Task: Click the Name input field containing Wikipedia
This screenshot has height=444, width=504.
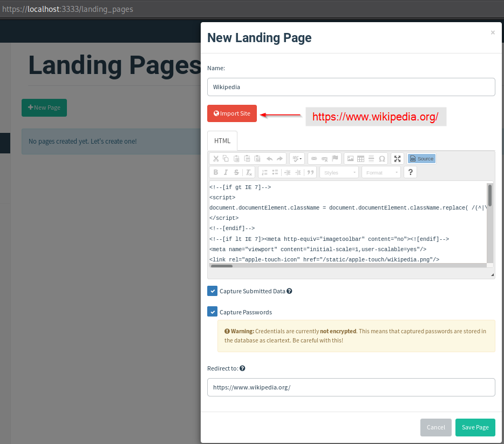Action: [351, 87]
